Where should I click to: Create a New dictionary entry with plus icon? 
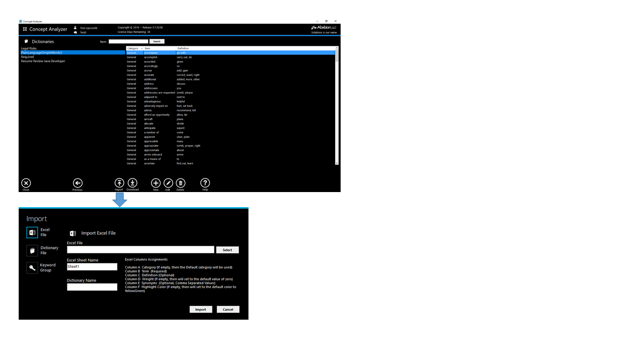156,183
